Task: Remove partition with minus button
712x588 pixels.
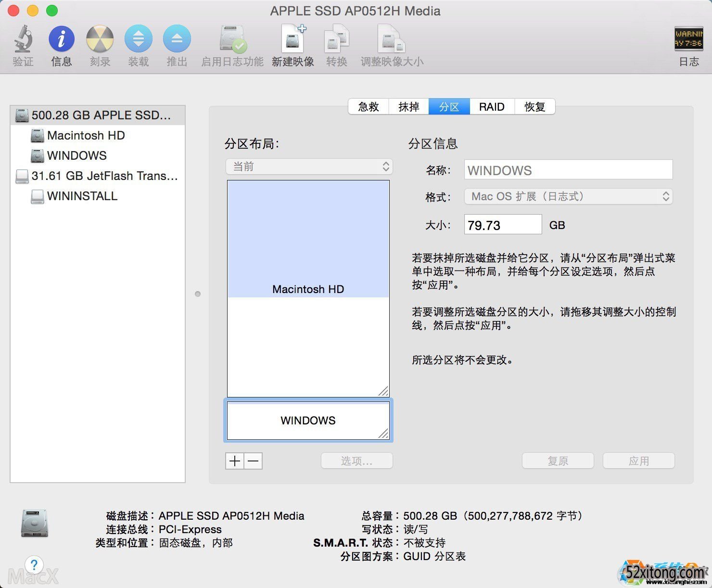Action: point(254,461)
